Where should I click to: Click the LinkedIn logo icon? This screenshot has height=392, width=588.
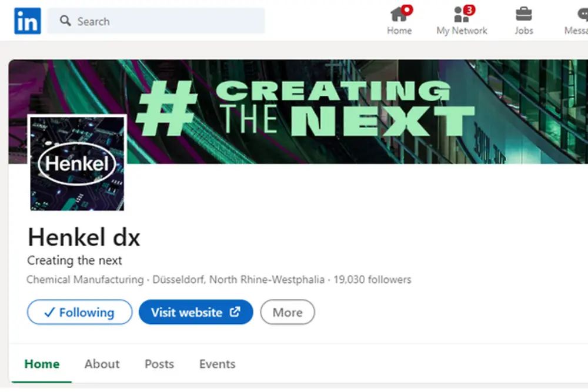[x=28, y=21]
